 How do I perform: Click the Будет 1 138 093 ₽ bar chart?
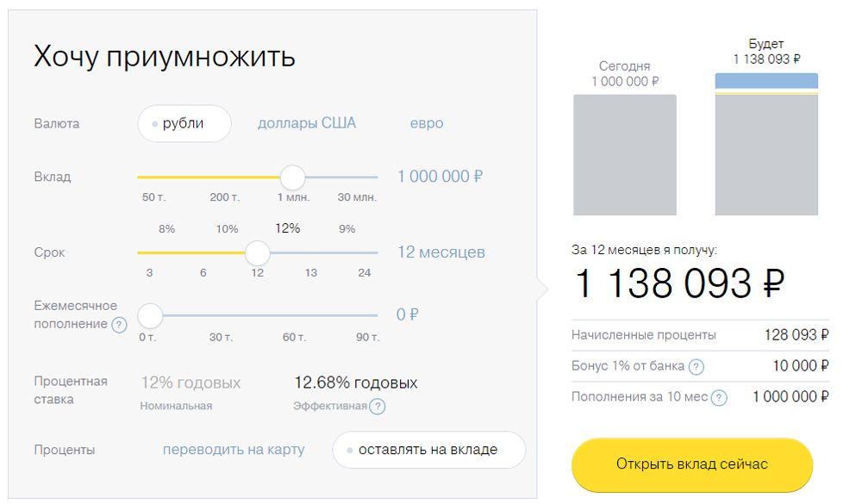click(x=766, y=145)
